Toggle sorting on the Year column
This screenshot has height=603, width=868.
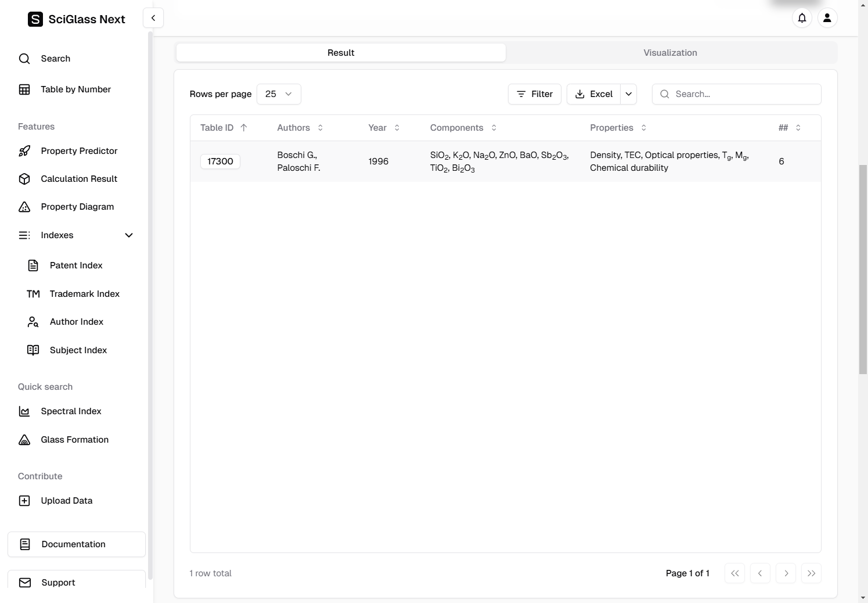point(384,128)
